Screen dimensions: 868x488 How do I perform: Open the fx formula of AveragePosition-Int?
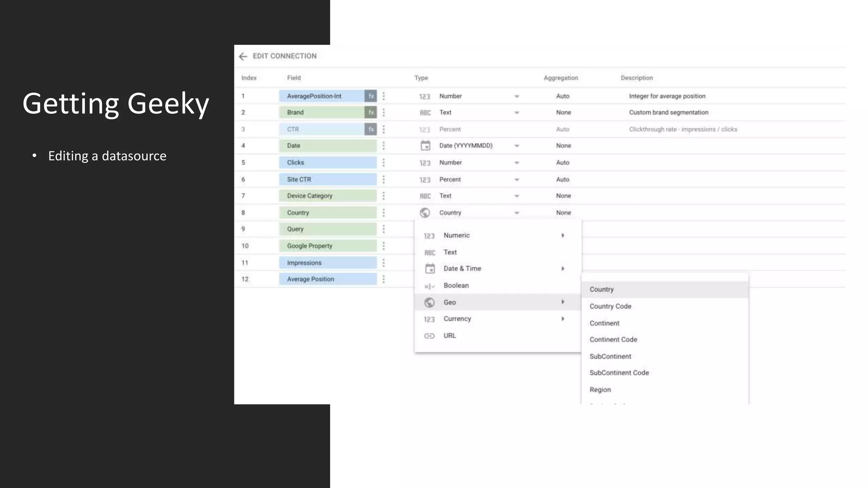[371, 96]
